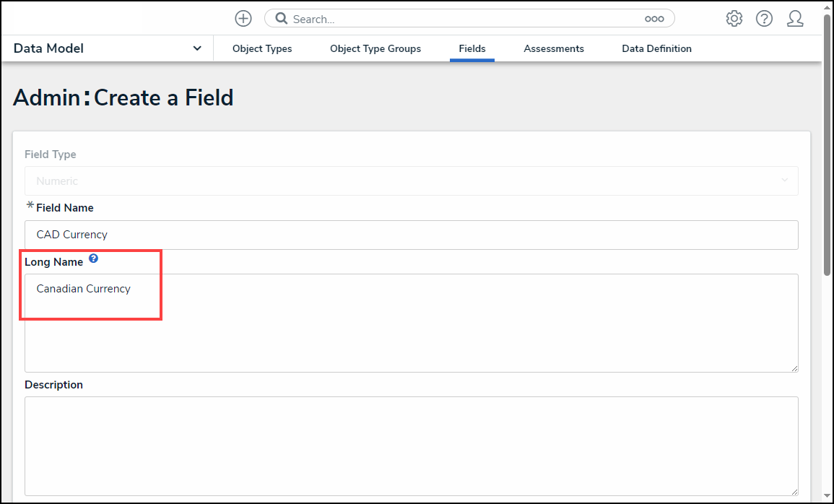This screenshot has height=504, width=834.
Task: Click the Field Name text box
Action: [x=412, y=235]
